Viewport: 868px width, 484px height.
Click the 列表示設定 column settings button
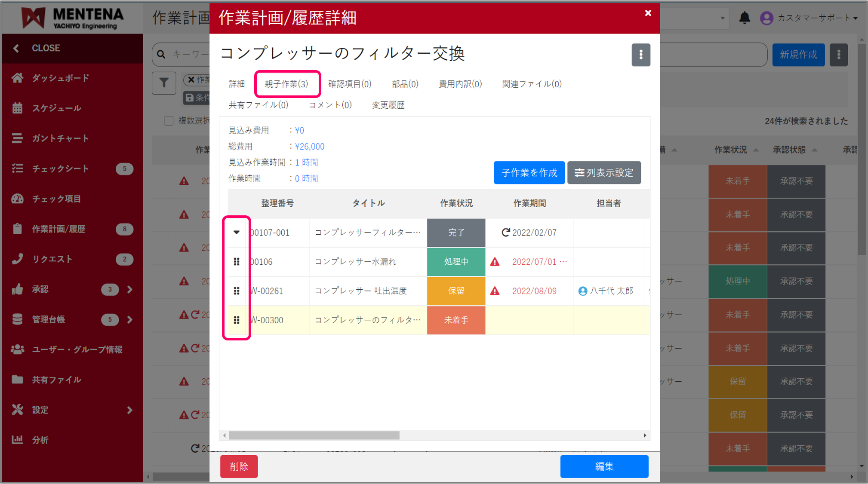pos(604,172)
